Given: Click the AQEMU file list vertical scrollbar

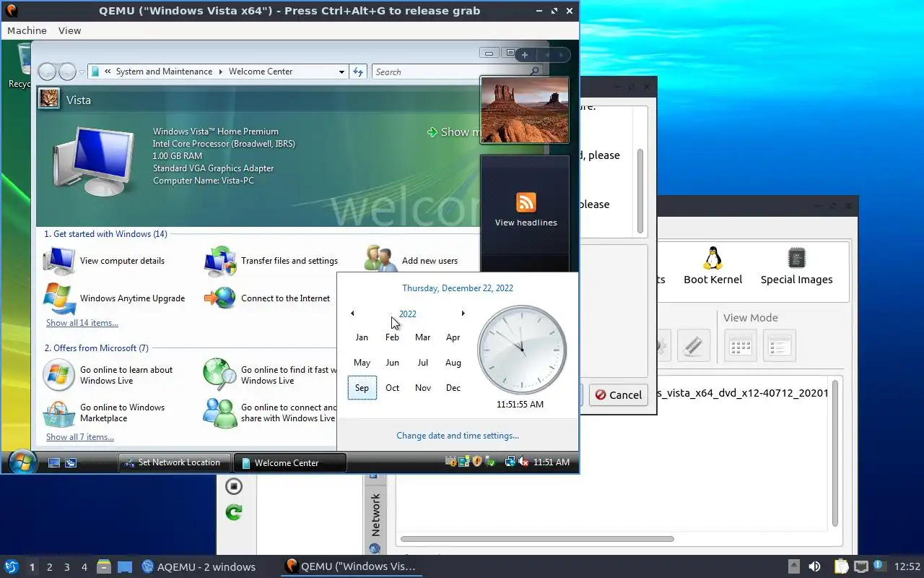Looking at the screenshot, I should click(x=836, y=454).
